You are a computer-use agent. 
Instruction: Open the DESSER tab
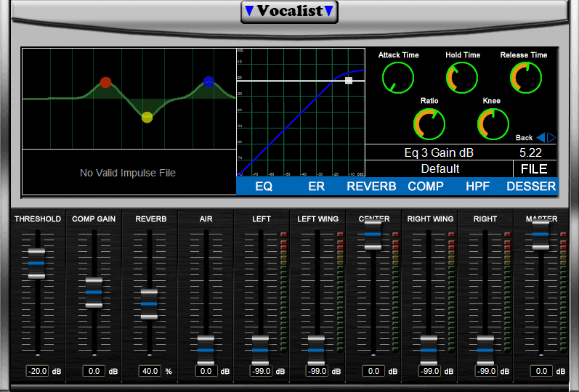tap(531, 187)
